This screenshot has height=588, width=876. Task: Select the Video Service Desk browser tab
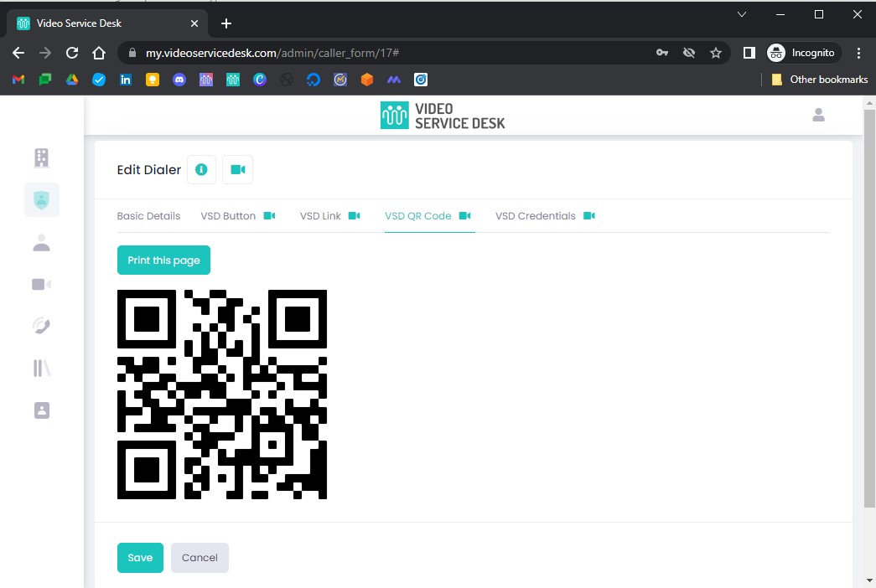point(107,23)
